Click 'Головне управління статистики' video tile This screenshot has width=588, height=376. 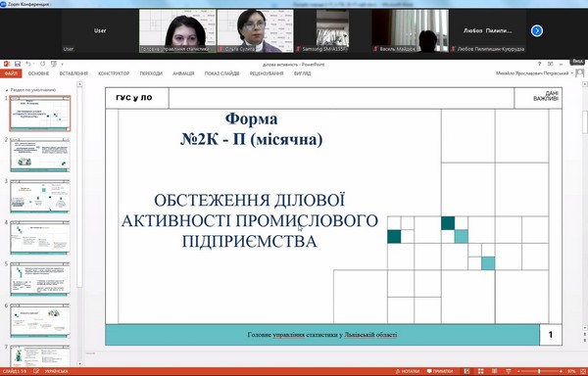(x=177, y=30)
